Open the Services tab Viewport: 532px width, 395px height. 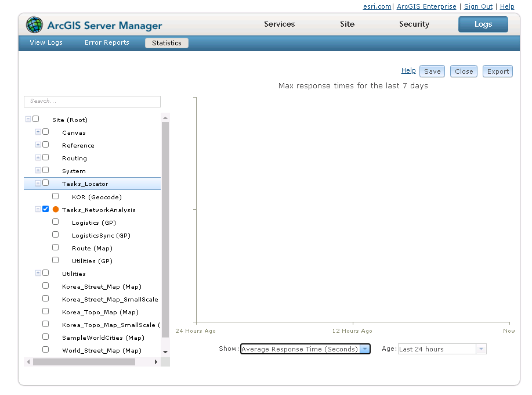[x=279, y=24]
